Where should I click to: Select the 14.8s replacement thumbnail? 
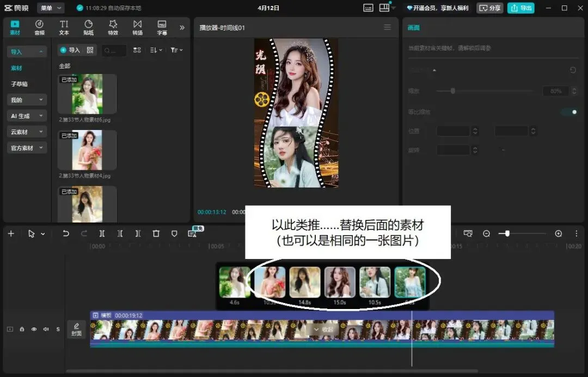(305, 282)
